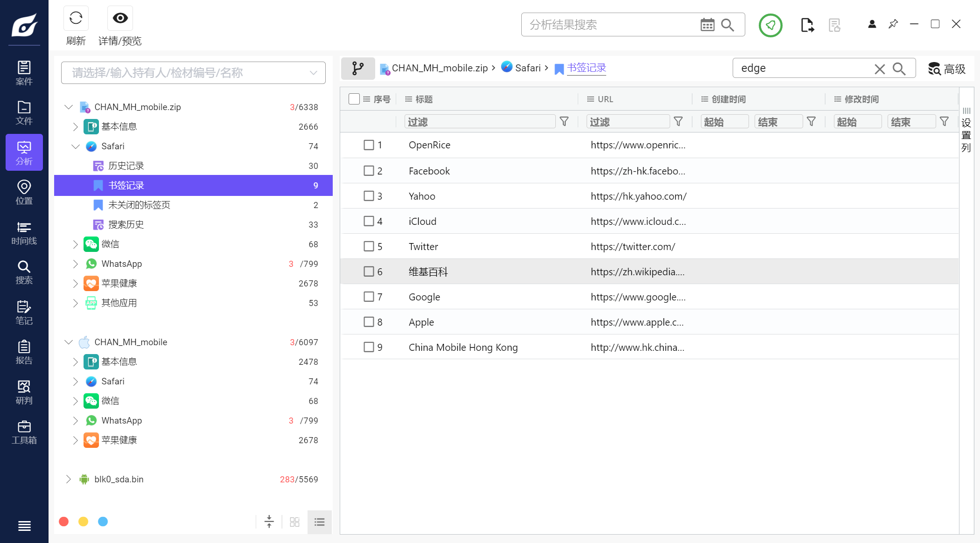Open the Timeline section in the sidebar
The width and height of the screenshot is (980, 543).
tap(24, 233)
